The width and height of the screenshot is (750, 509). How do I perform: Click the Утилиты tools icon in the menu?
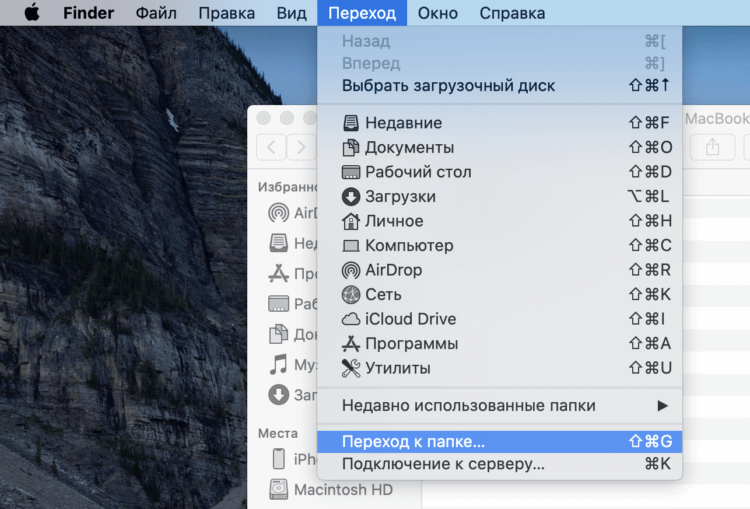click(351, 368)
